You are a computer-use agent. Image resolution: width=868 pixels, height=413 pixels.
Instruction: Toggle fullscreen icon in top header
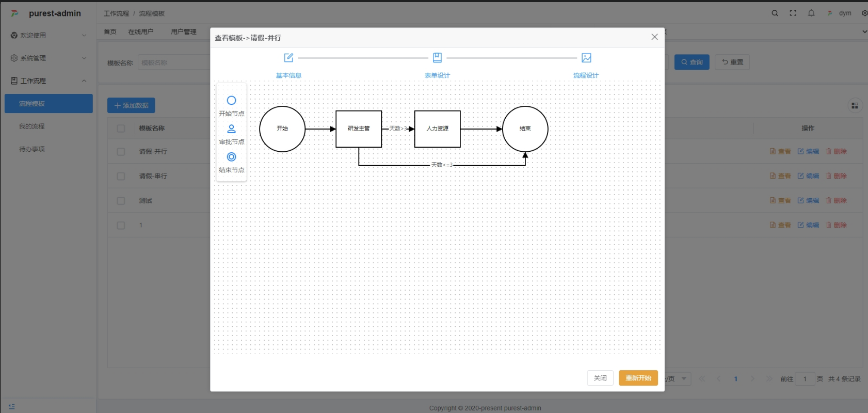point(793,13)
